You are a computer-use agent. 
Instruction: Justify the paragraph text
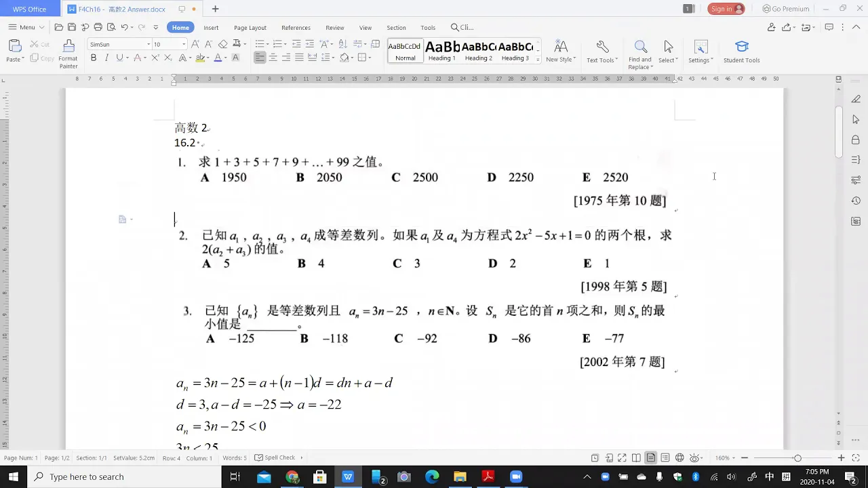(299, 58)
